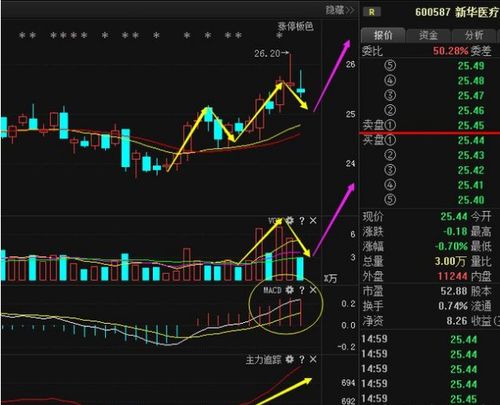Switch to the 资金 tab
Image resolution: width=500 pixels, height=405 pixels.
(428, 35)
